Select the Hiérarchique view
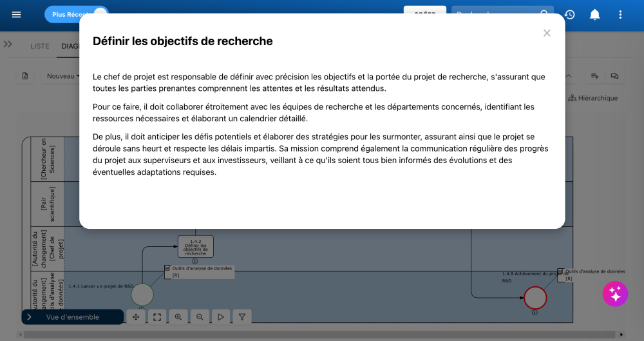This screenshot has width=644, height=341. click(x=593, y=99)
